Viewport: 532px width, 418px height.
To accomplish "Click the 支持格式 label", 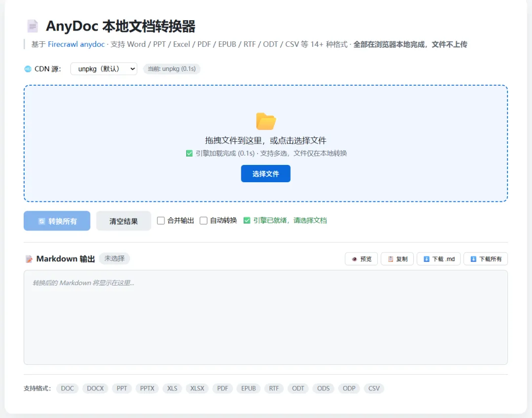I will coord(37,388).
